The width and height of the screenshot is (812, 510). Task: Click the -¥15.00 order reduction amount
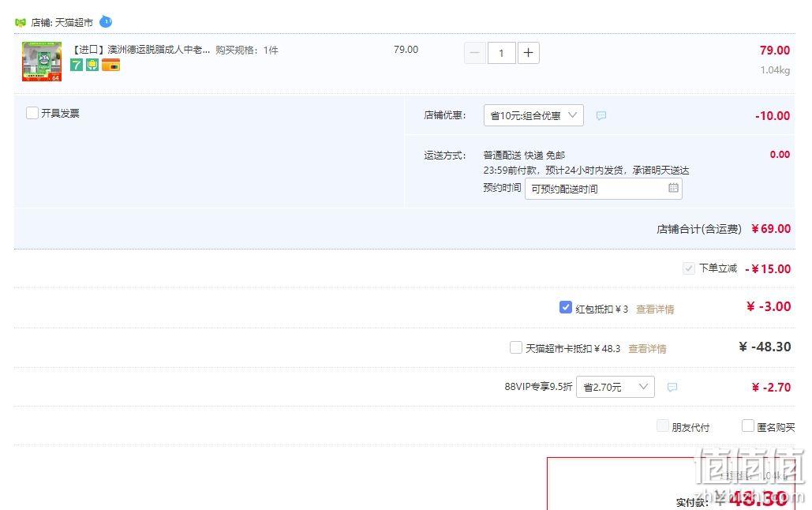(768, 269)
